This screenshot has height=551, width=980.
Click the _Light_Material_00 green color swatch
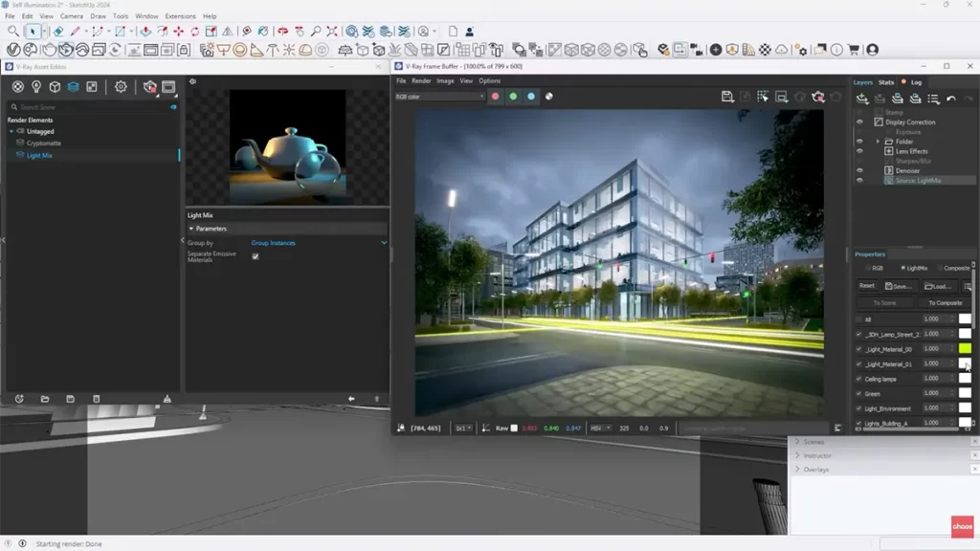click(x=965, y=348)
